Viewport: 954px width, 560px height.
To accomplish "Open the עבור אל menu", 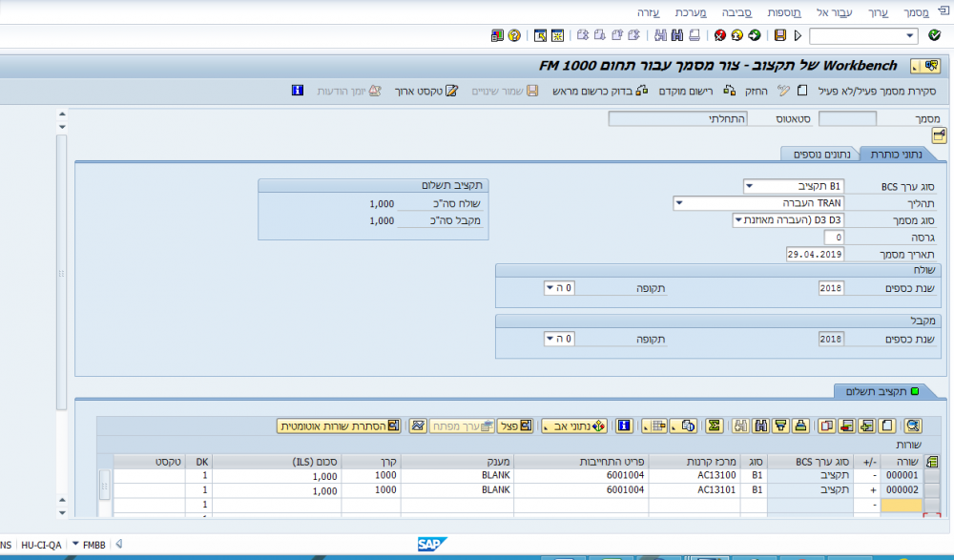I will [x=834, y=12].
